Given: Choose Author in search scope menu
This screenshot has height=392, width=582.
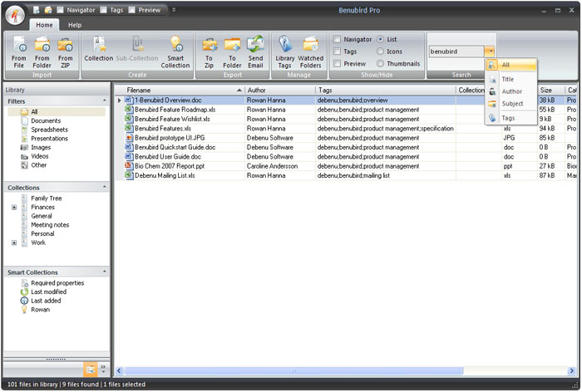Looking at the screenshot, I should point(511,91).
